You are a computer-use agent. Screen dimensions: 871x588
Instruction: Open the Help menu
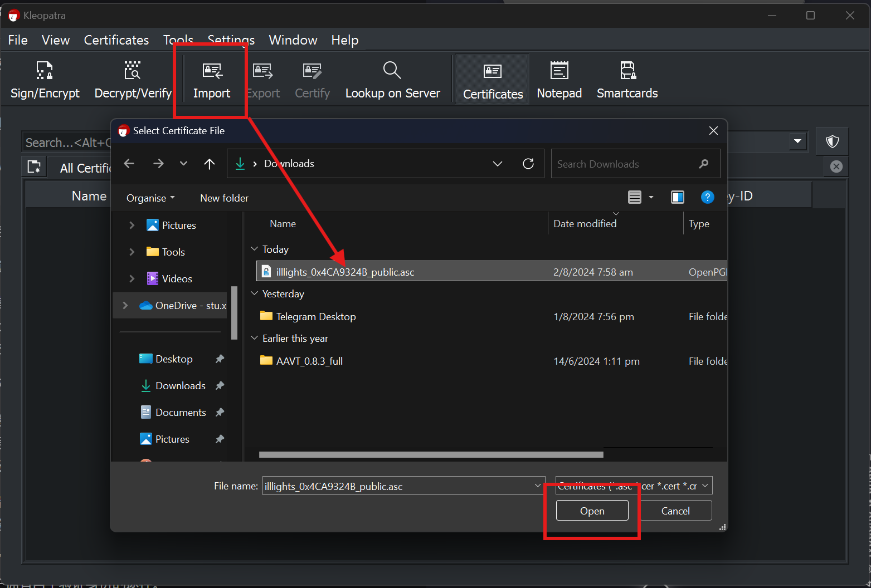tap(345, 40)
